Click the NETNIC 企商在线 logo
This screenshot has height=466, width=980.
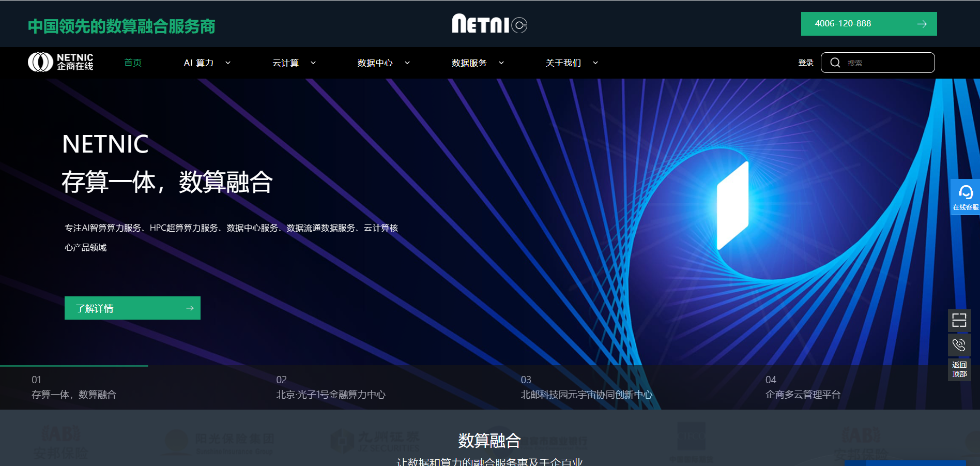[x=60, y=62]
